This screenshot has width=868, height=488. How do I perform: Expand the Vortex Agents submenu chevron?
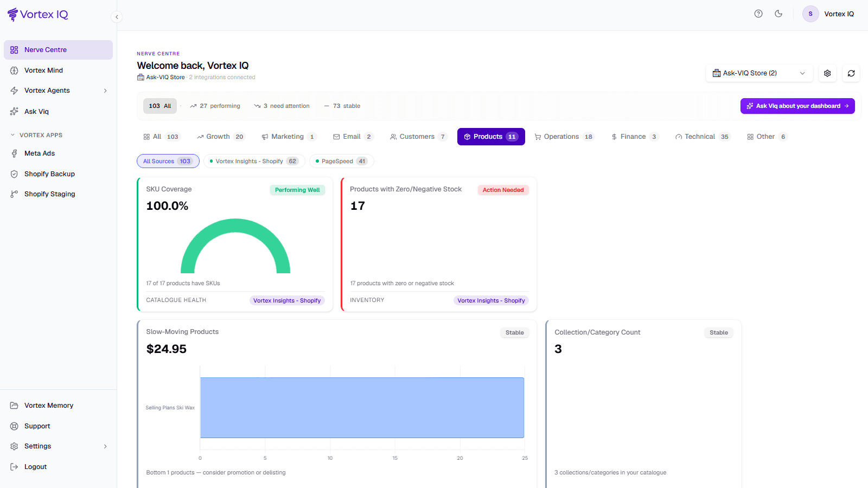pyautogui.click(x=105, y=91)
